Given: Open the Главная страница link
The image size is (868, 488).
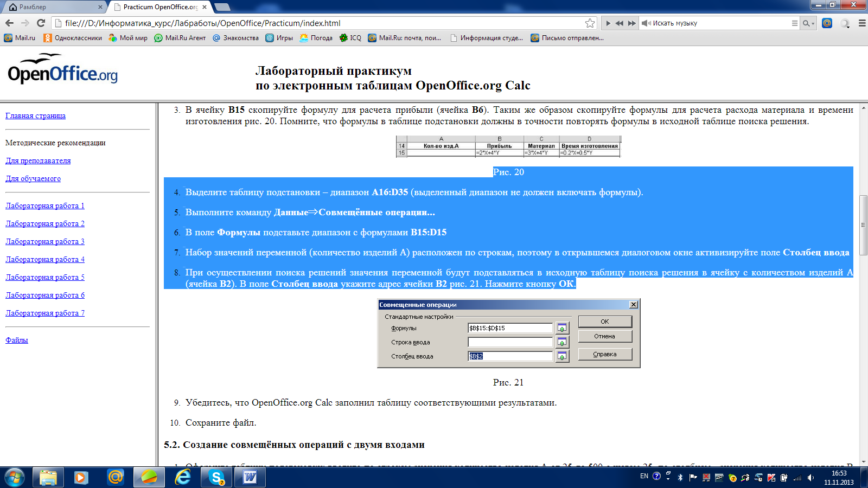Looking at the screenshot, I should tap(35, 115).
